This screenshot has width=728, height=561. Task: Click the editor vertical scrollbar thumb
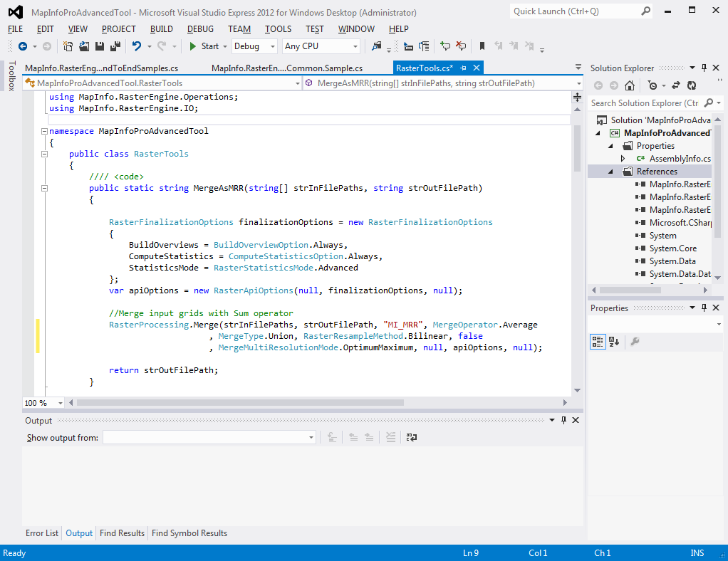tap(577, 149)
